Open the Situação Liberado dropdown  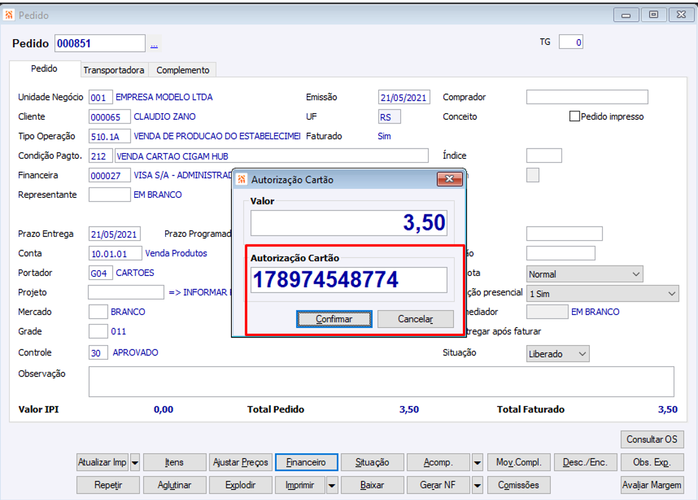tap(557, 354)
